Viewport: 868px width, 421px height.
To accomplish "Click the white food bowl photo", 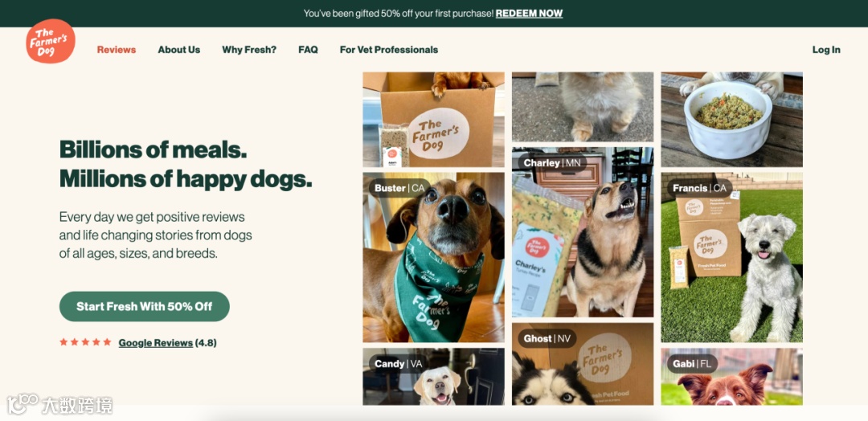I will pyautogui.click(x=731, y=120).
